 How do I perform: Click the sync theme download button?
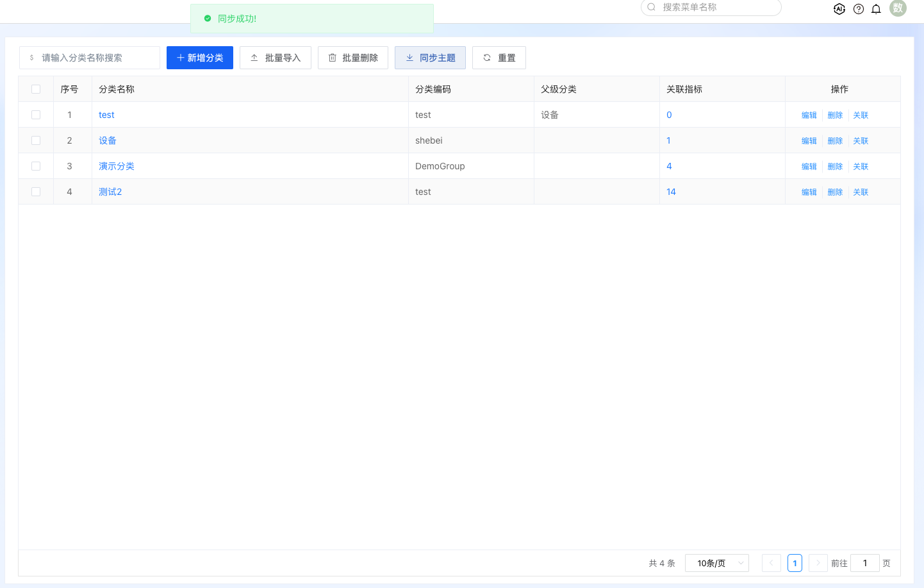pos(430,58)
